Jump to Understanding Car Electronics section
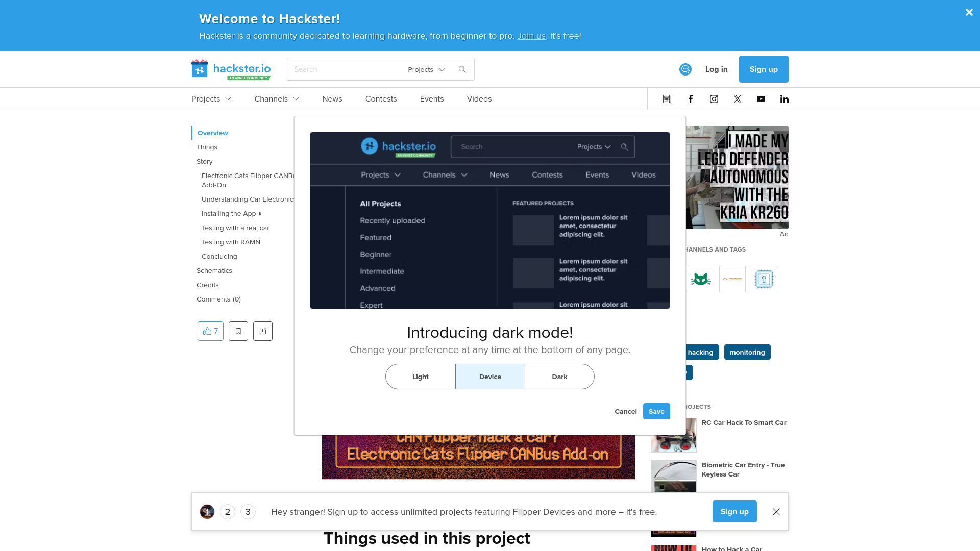 [248, 199]
